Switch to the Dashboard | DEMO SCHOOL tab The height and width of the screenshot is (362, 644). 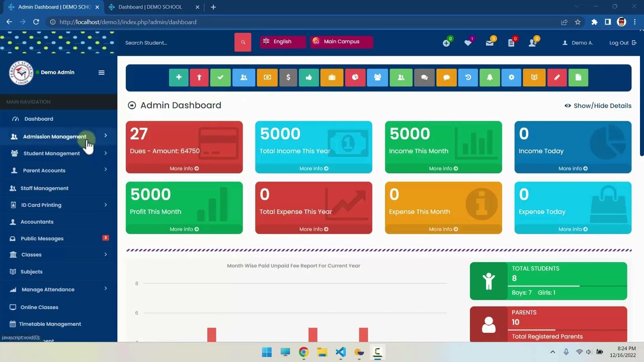[x=150, y=7]
